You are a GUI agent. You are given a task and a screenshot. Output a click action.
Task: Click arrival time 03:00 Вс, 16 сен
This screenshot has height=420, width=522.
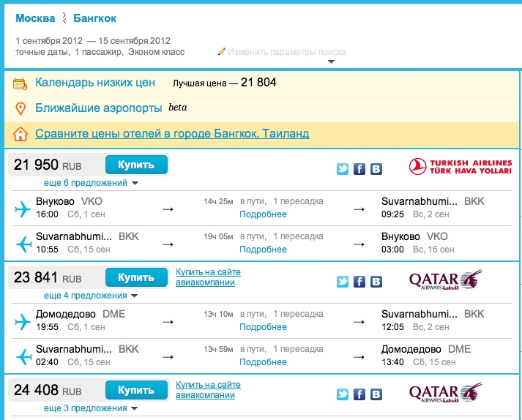[x=418, y=250]
